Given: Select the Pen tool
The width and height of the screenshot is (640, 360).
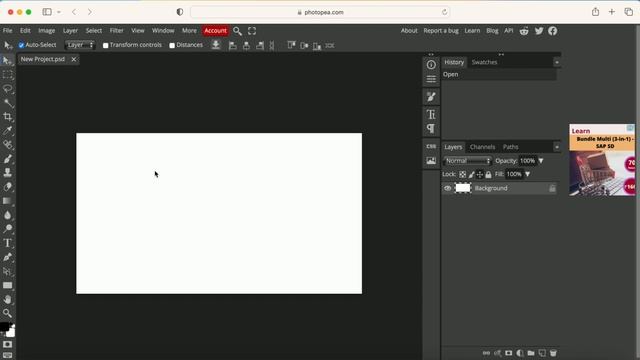Looking at the screenshot, I should click(x=7, y=257).
